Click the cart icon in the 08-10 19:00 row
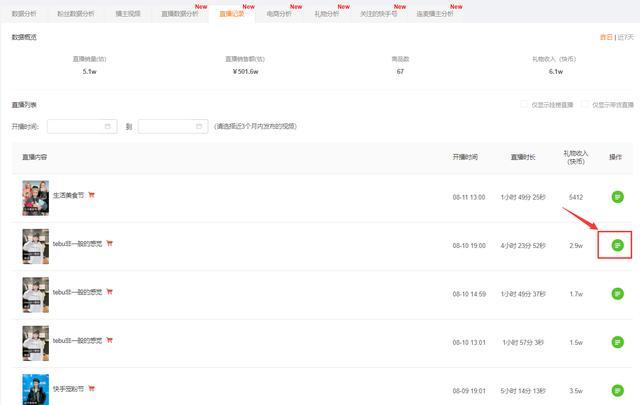 (109, 243)
